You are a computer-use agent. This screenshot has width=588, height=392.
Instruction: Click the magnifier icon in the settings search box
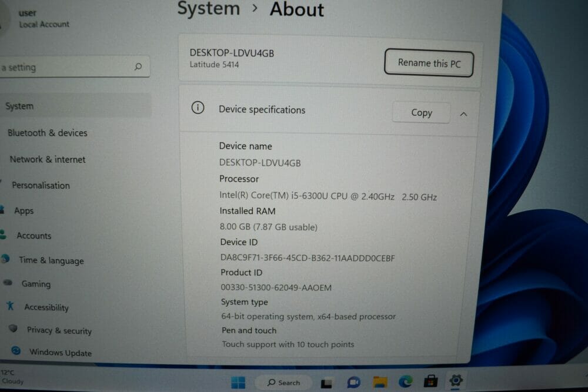138,67
